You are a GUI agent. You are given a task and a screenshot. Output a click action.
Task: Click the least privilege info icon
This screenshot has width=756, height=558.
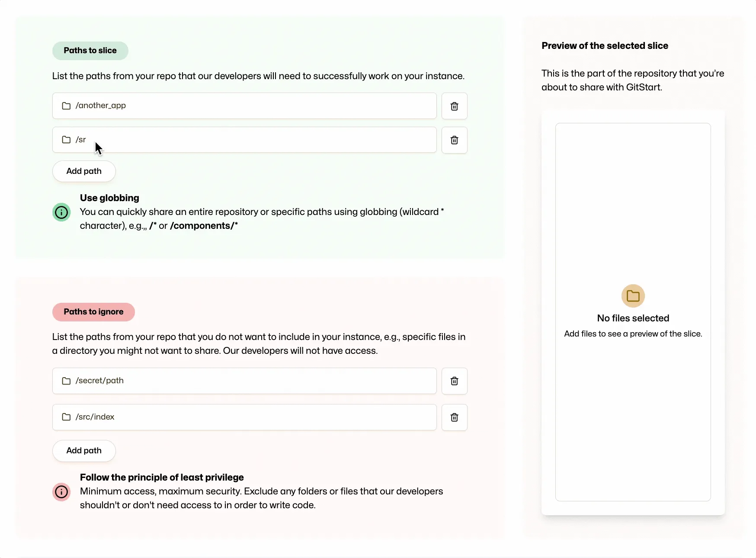pos(61,492)
